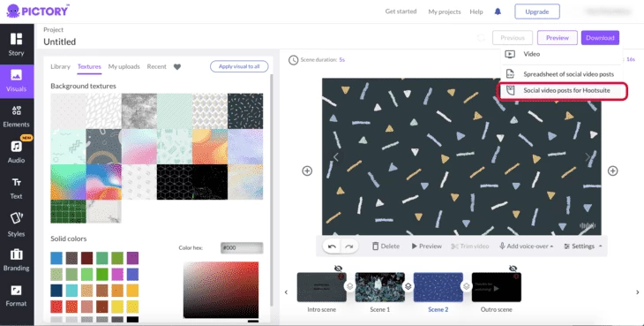Select Scene 1 thumbnail
Viewport: 644px width, 326px height.
point(380,287)
